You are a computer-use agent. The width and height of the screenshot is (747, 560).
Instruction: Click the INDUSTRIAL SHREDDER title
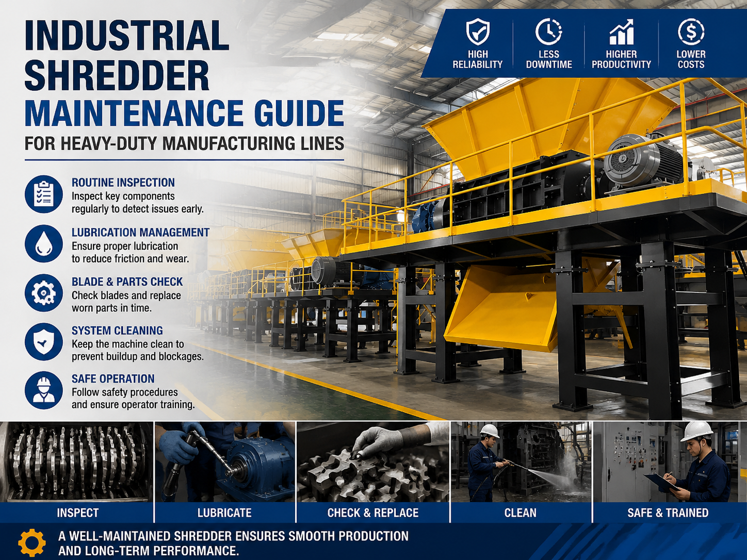[126, 56]
